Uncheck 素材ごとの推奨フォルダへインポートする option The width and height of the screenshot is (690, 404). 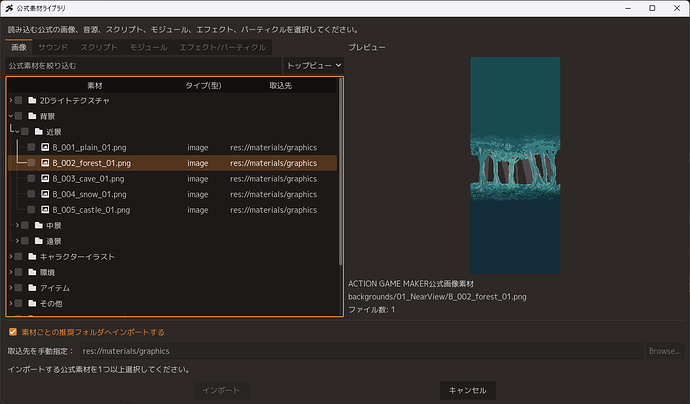pyautogui.click(x=13, y=332)
